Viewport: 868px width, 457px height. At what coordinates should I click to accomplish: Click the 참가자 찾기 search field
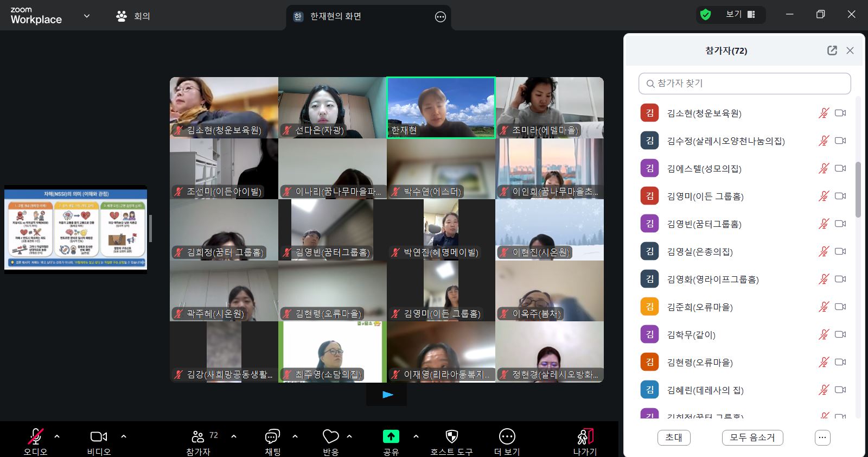point(744,84)
